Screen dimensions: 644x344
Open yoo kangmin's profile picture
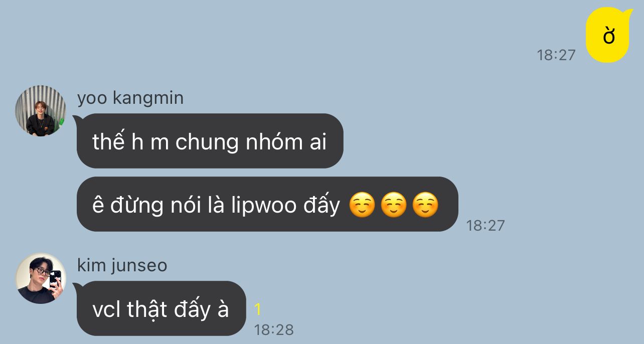(41, 110)
